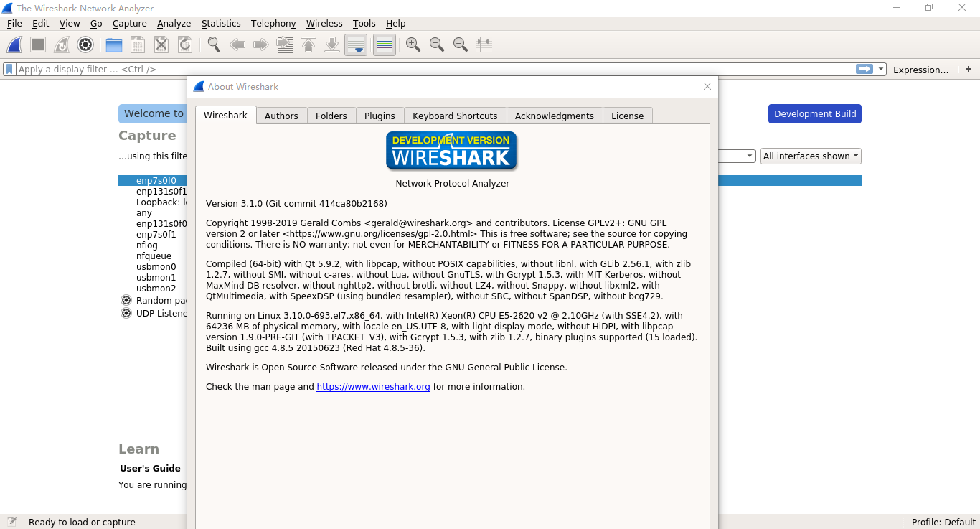The height and width of the screenshot is (529, 980).
Task: Start a capture with the blue shark fin icon
Action: click(14, 45)
